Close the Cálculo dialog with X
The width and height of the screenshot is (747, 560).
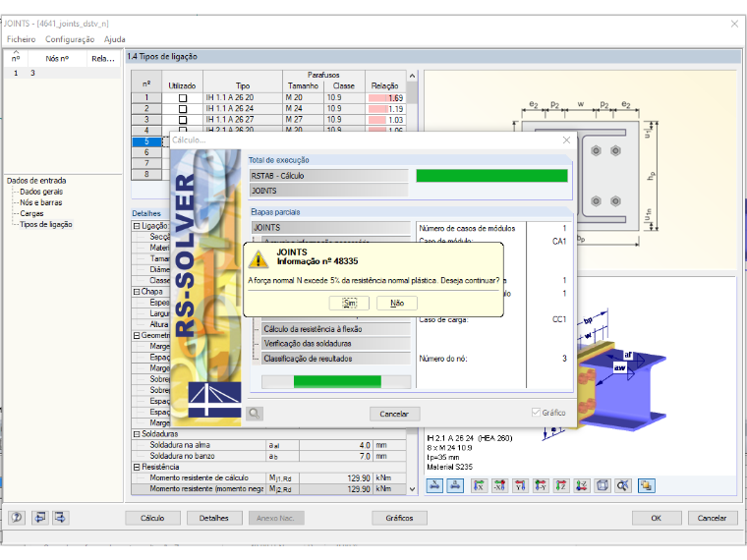[x=566, y=140]
